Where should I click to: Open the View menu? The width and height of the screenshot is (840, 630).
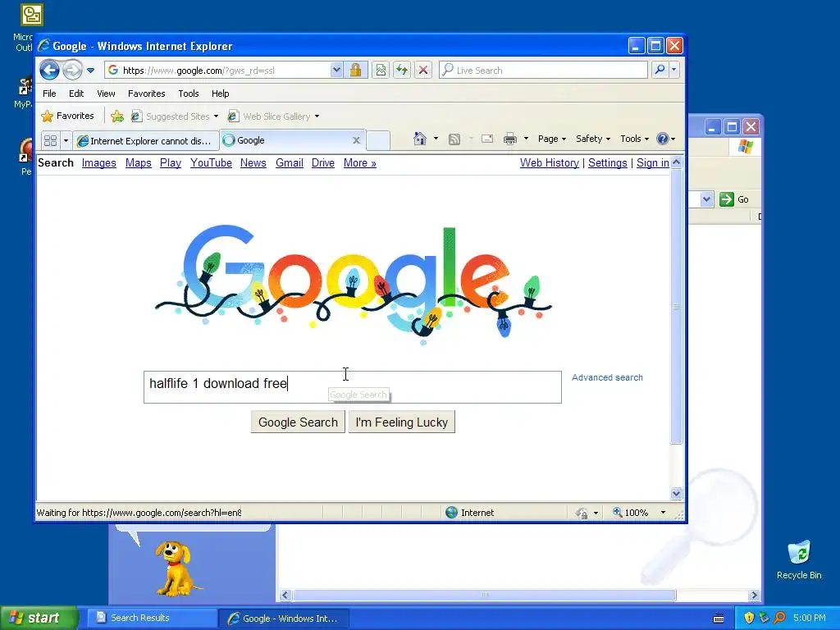(106, 94)
